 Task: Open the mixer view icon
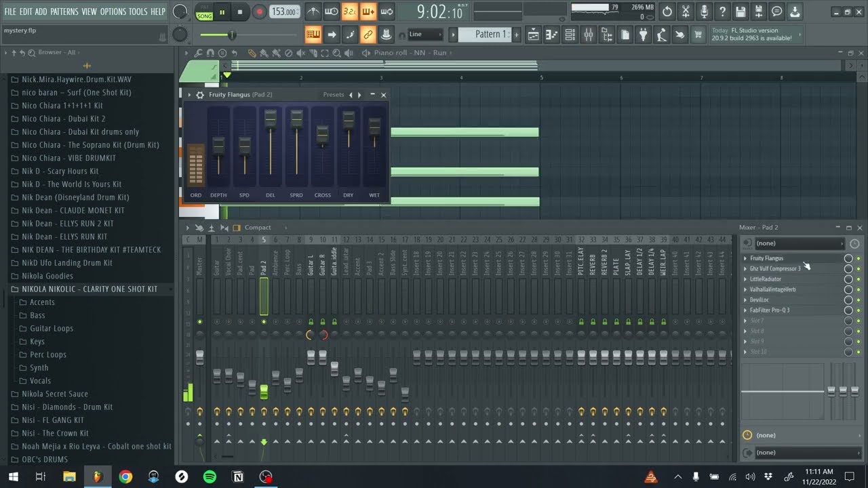tap(588, 35)
